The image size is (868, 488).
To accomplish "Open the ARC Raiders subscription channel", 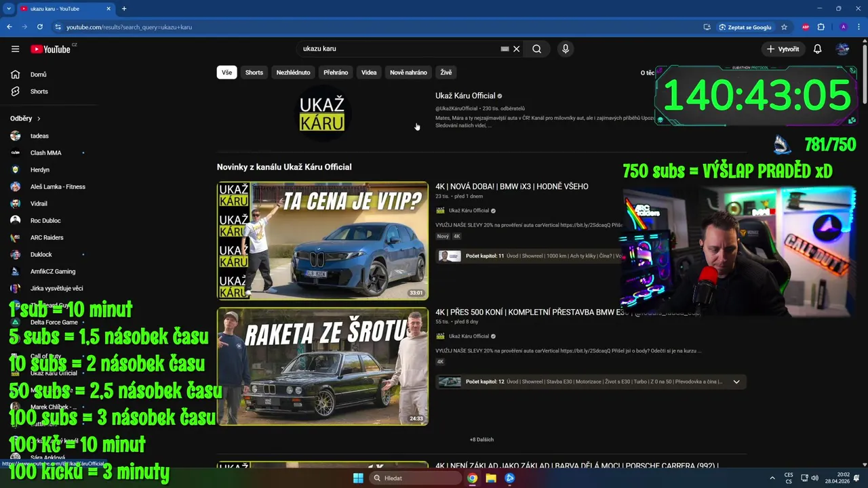I will pos(47,238).
